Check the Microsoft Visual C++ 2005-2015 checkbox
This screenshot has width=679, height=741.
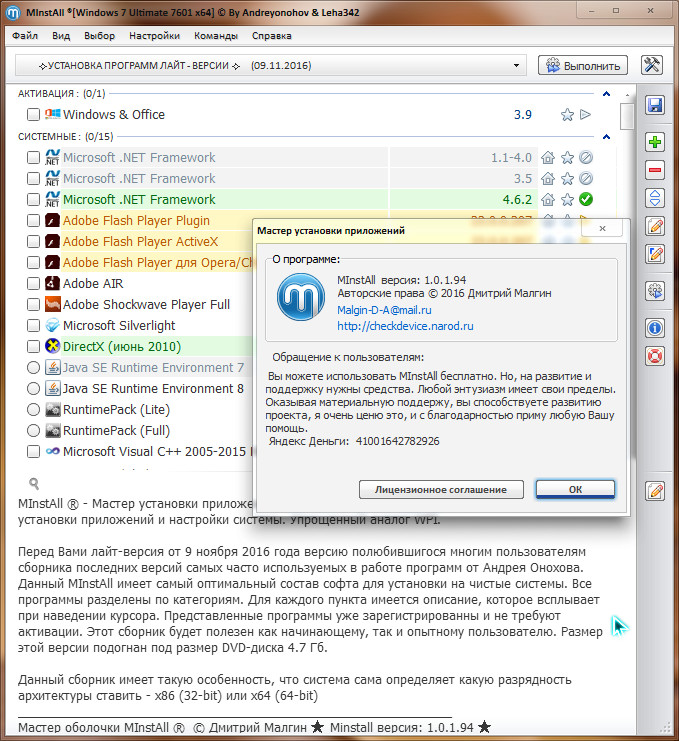[33, 451]
